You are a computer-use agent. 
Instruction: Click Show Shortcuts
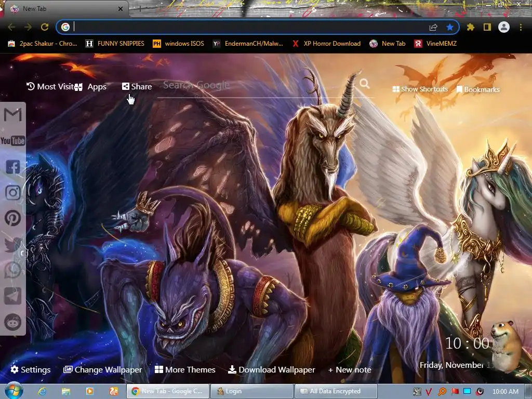coord(420,89)
